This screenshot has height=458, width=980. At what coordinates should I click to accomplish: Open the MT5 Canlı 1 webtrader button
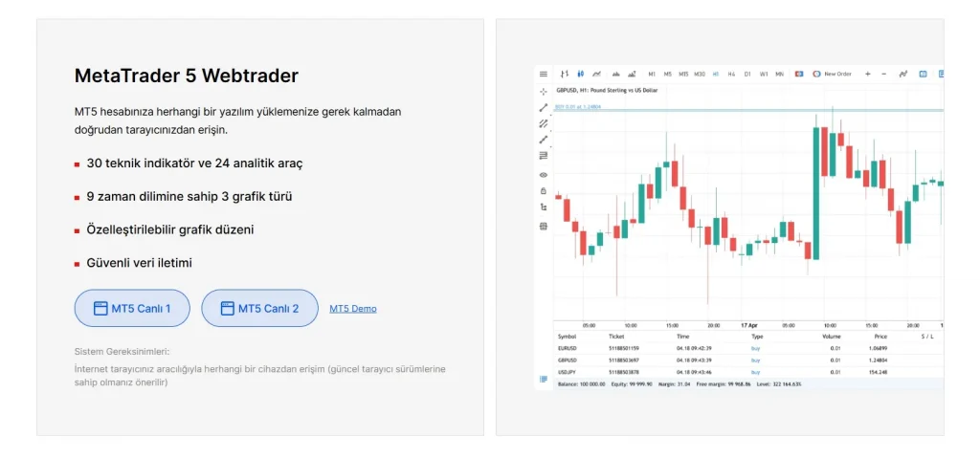click(132, 308)
